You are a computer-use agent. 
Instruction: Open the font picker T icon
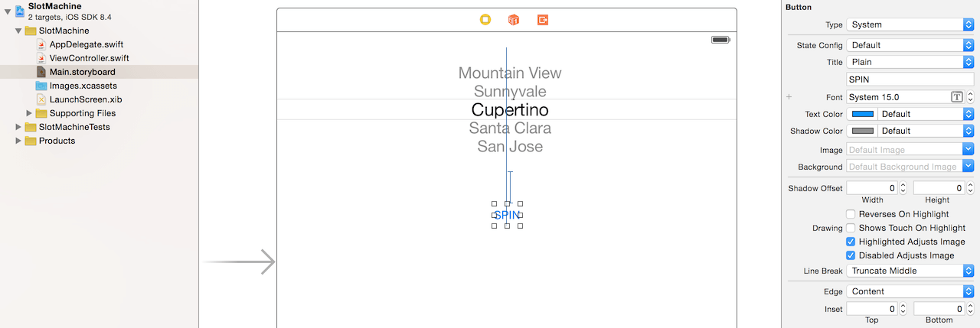[x=956, y=97]
